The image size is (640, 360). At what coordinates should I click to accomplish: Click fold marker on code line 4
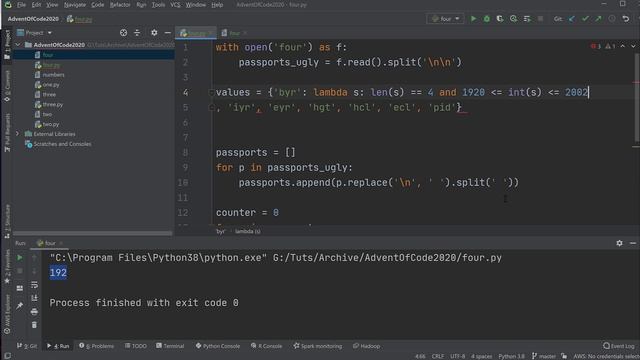211,93
